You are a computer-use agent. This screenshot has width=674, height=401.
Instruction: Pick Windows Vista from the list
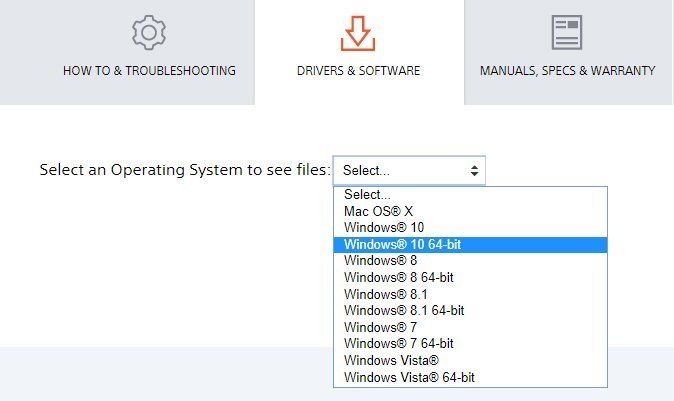[470, 361]
